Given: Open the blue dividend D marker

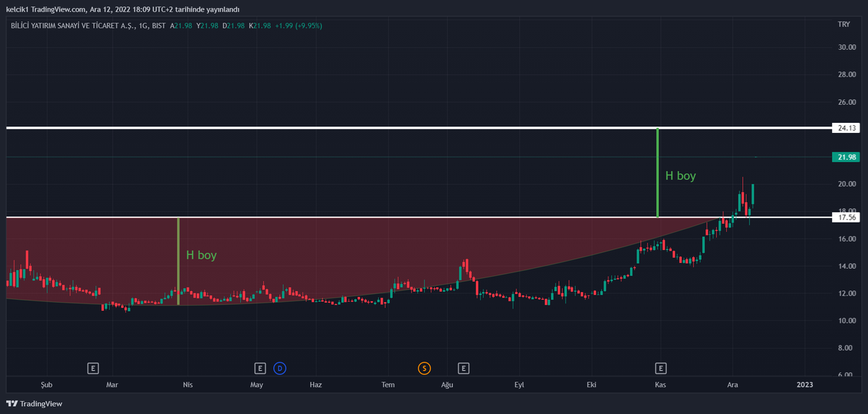Looking at the screenshot, I should point(279,368).
